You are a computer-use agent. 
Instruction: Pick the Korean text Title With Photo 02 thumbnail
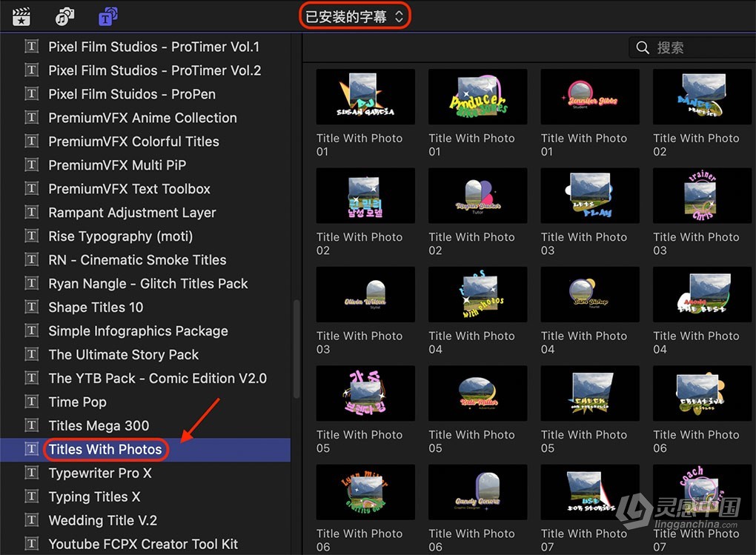pos(365,196)
